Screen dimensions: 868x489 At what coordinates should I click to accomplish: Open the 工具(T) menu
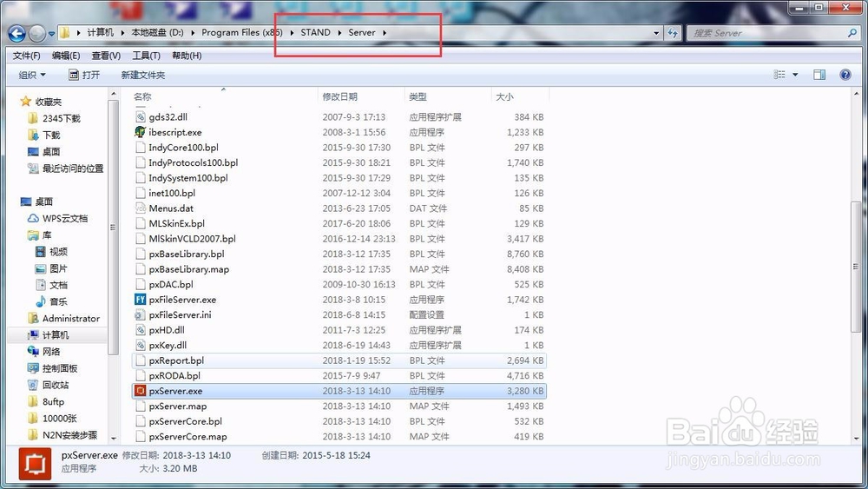(x=146, y=56)
